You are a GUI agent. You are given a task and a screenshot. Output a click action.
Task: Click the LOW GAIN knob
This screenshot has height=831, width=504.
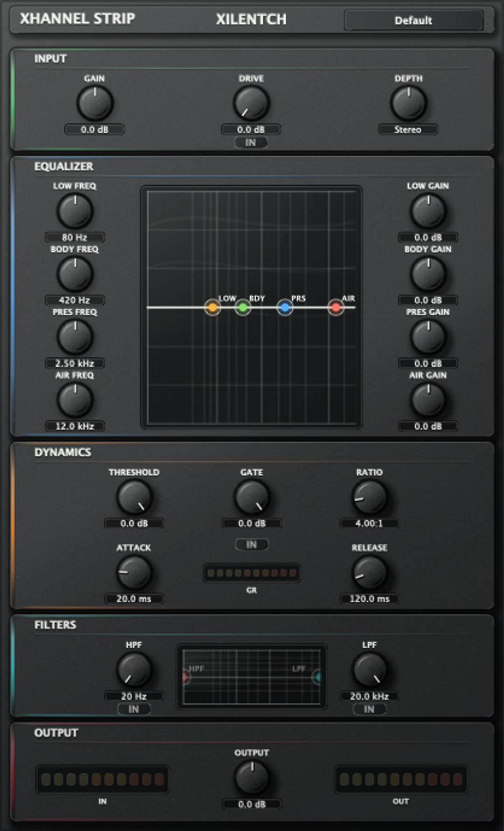point(428,211)
